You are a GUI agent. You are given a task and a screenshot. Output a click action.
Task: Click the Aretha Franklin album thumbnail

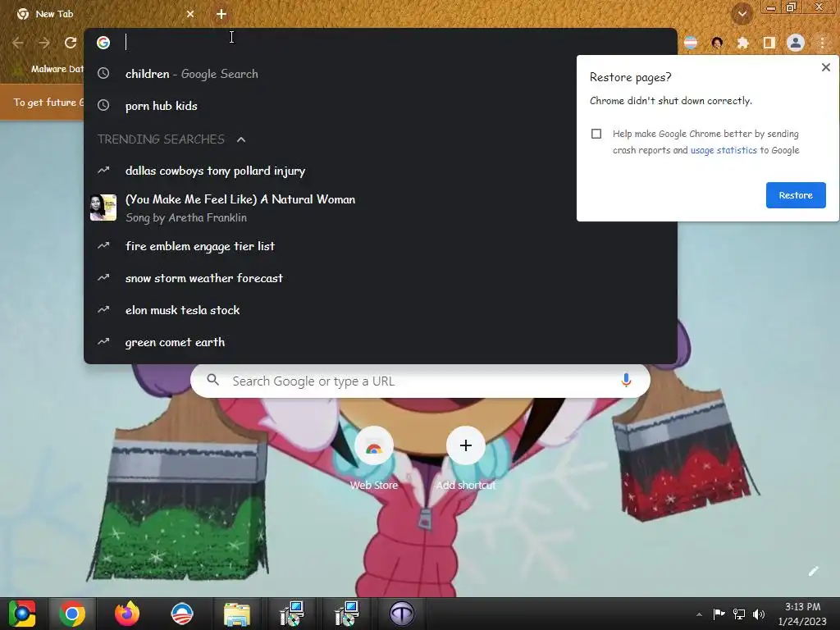coord(103,208)
